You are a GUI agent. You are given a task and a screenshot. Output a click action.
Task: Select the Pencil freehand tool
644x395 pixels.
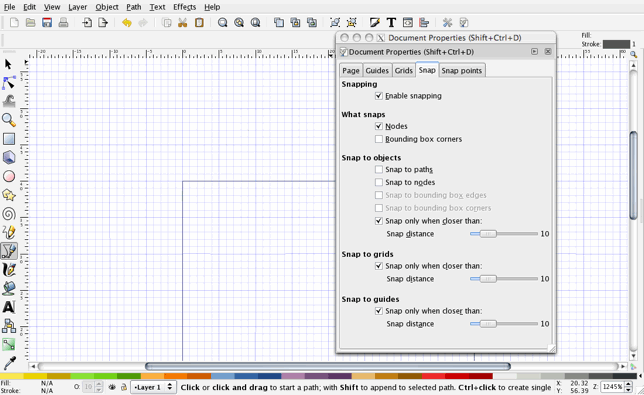(9, 232)
